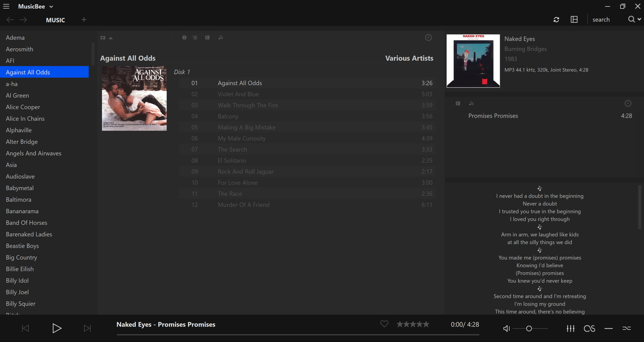Image resolution: width=644 pixels, height=342 pixels.
Task: Click the album icon in now playing list header
Action: [458, 103]
